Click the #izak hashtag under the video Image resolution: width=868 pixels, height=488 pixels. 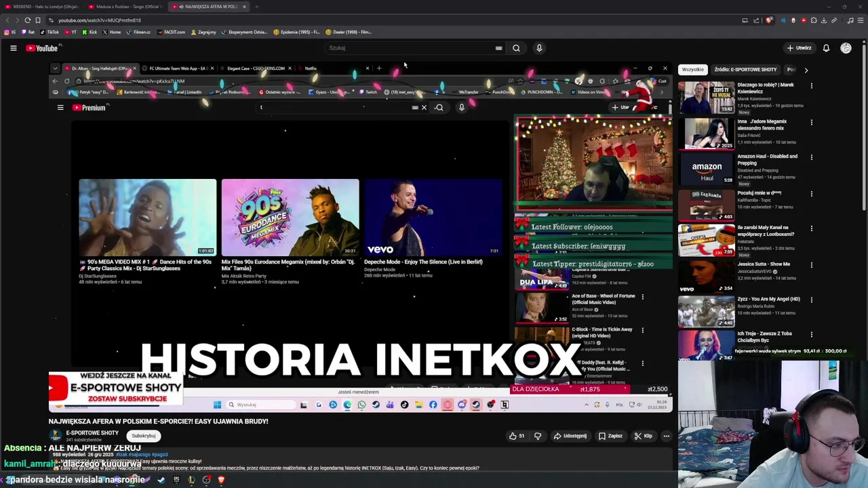point(121,454)
